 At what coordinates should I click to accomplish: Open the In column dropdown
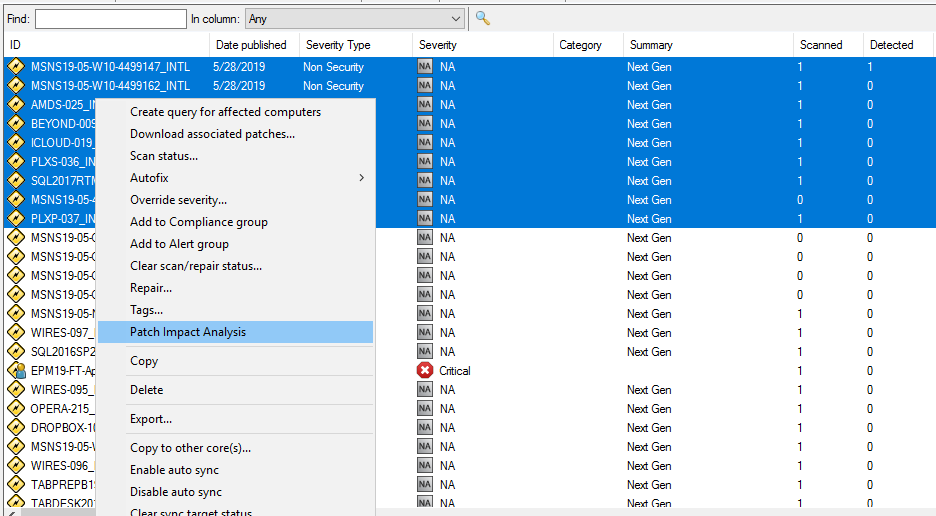pyautogui.click(x=455, y=19)
